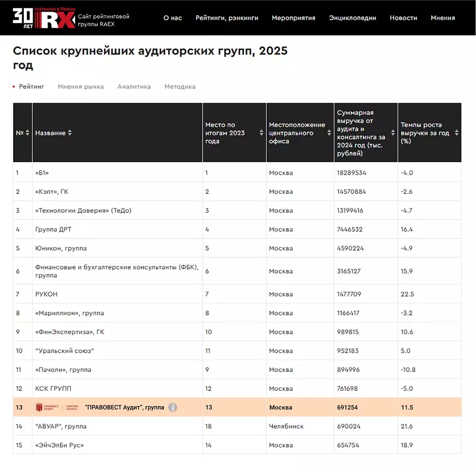The image size is (476, 468).
Task: Sort by Местоположение центрального офиса arrows
Action: 329,133
